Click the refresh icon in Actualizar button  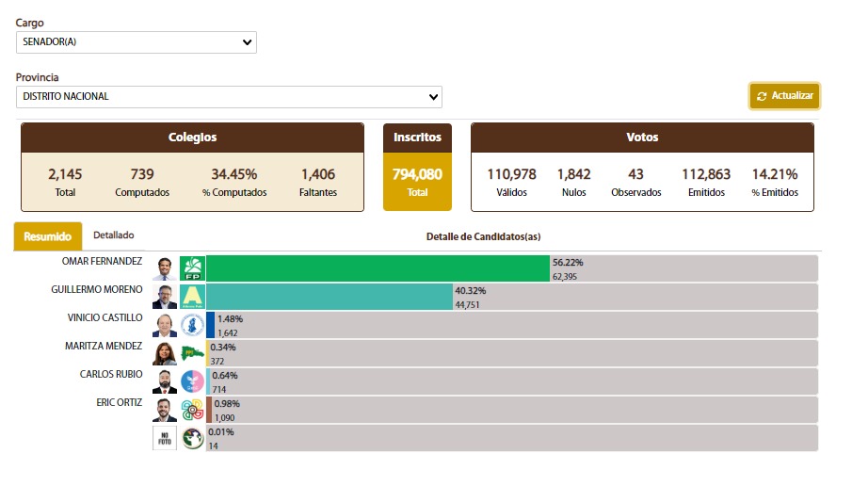pyautogui.click(x=762, y=96)
